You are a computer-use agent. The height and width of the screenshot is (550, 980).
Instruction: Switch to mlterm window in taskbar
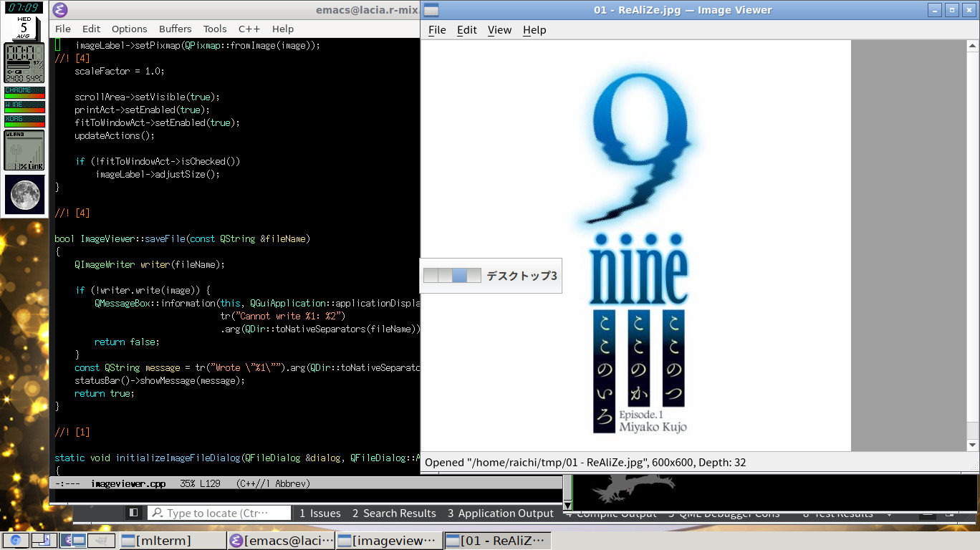[172, 540]
